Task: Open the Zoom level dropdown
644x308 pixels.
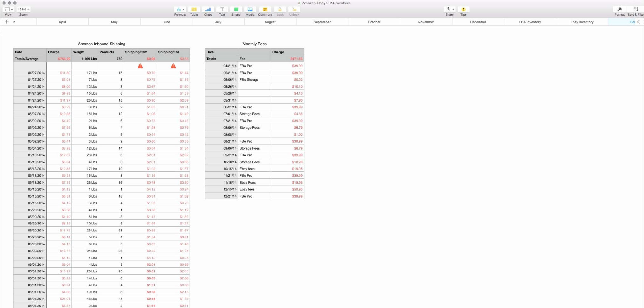Action: pos(23,9)
